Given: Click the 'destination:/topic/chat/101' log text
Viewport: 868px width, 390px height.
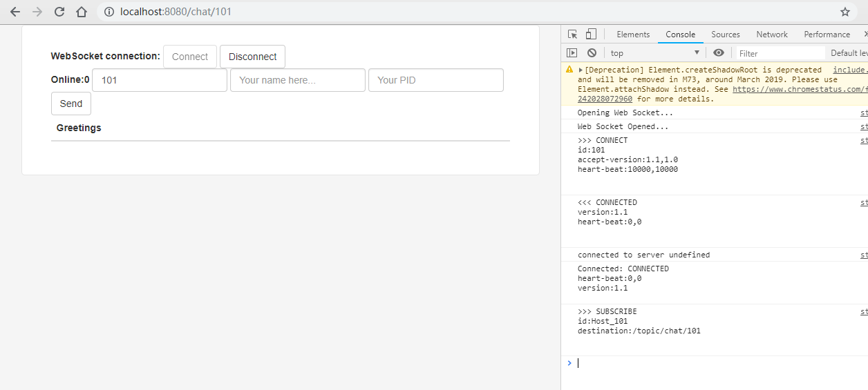Looking at the screenshot, I should click(x=639, y=331).
